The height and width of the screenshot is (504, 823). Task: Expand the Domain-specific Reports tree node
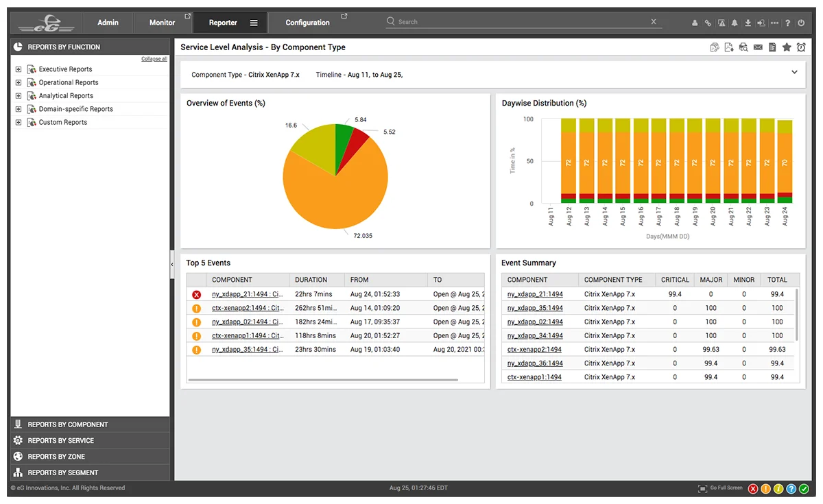19,109
